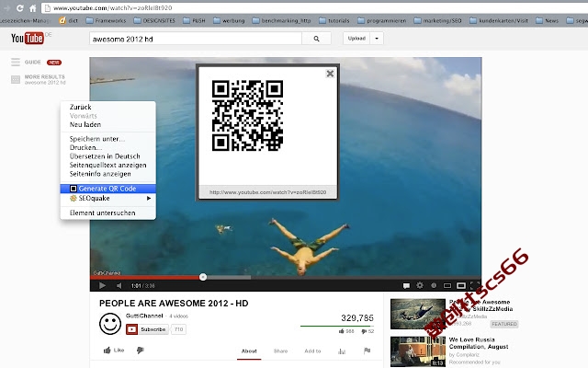Open the dict bookmark

click(x=68, y=20)
